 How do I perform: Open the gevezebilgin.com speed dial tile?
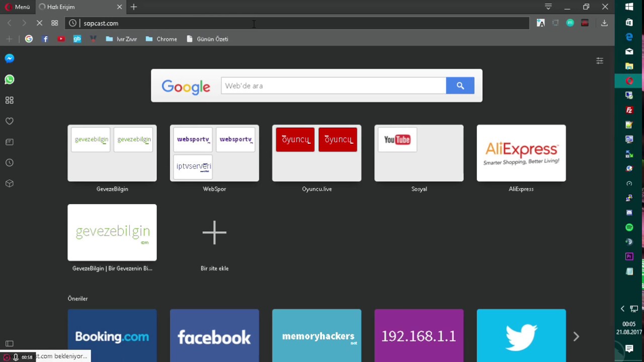(x=112, y=232)
